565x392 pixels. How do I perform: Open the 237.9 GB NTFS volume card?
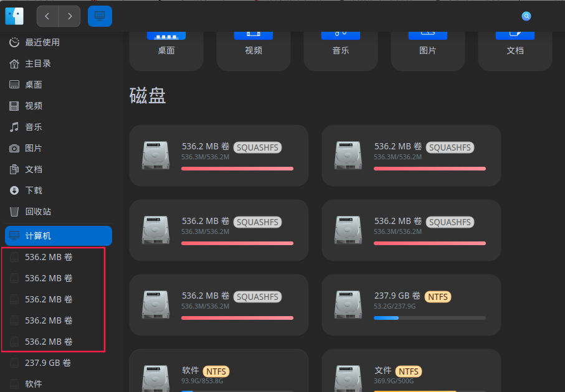click(x=411, y=305)
